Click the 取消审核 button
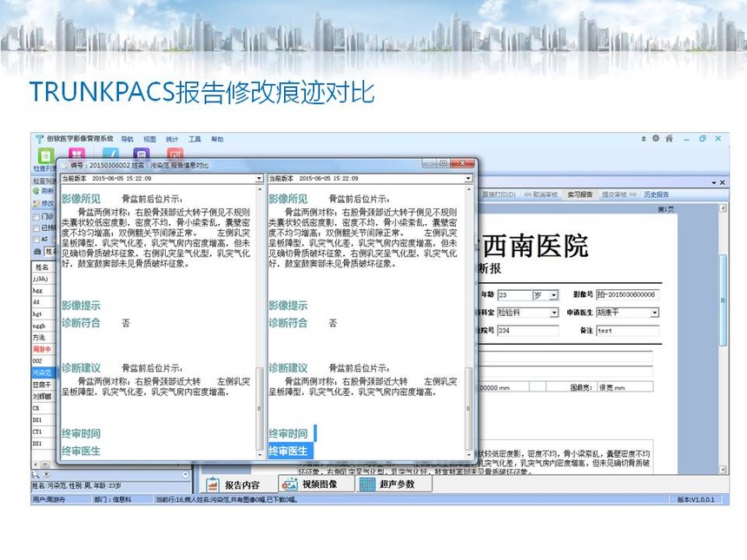The image size is (747, 560). point(541,194)
